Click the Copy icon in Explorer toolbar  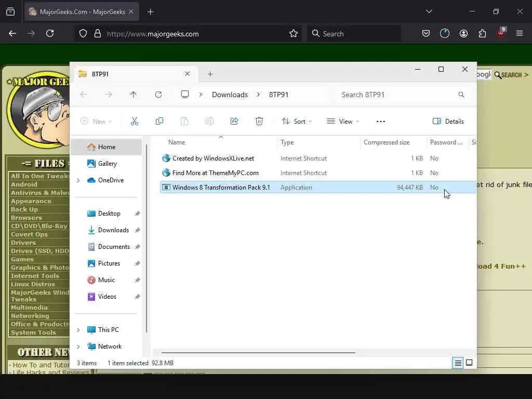click(159, 121)
